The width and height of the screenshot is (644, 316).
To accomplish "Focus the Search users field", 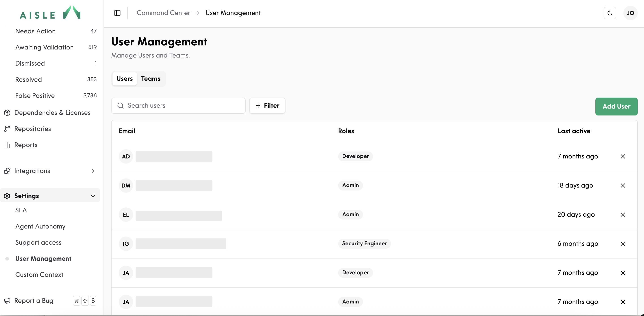I will pyautogui.click(x=178, y=106).
